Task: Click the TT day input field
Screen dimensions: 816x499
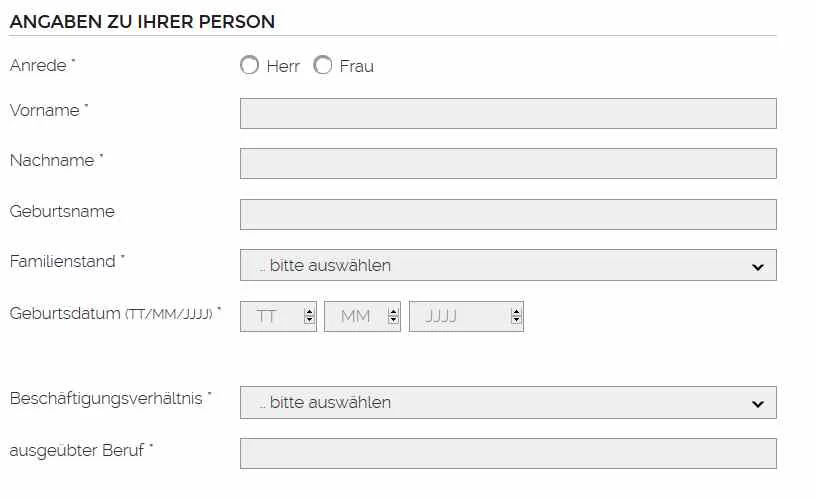Action: [x=278, y=316]
